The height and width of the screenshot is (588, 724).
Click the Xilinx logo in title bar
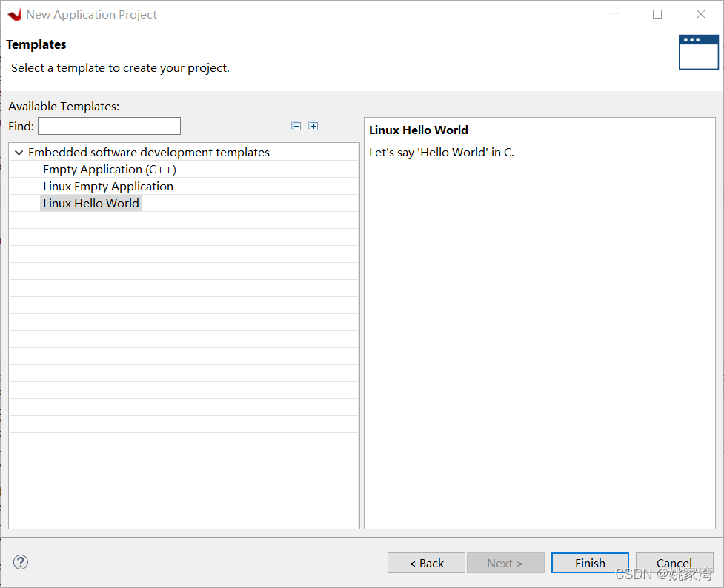[14, 15]
